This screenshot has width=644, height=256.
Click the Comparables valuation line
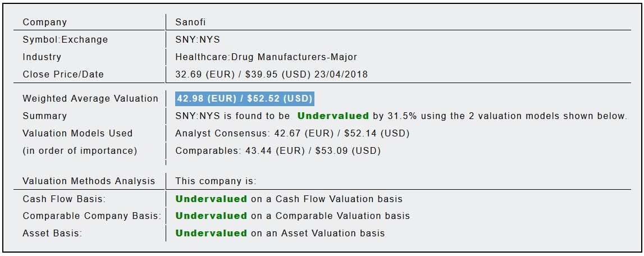point(278,151)
